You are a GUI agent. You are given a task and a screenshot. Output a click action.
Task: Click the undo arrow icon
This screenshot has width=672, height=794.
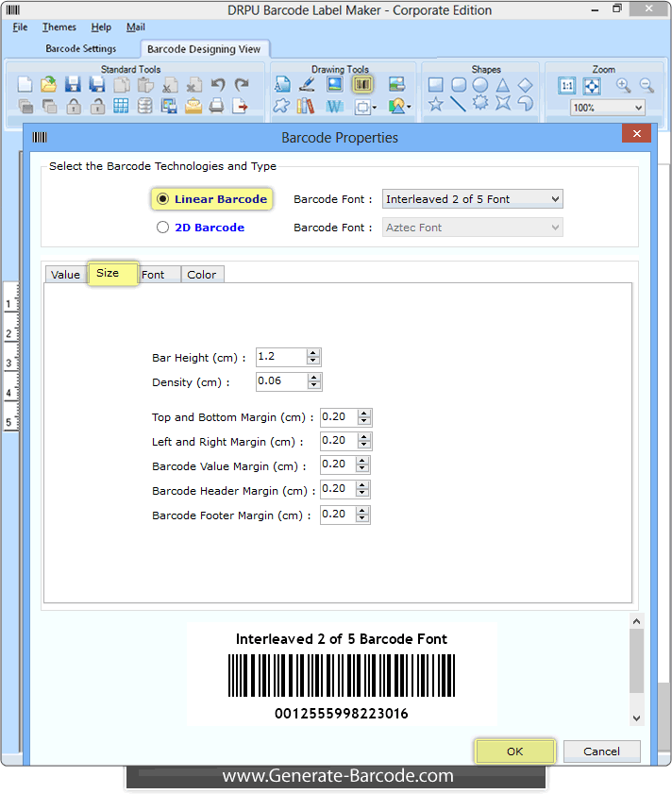(x=218, y=85)
